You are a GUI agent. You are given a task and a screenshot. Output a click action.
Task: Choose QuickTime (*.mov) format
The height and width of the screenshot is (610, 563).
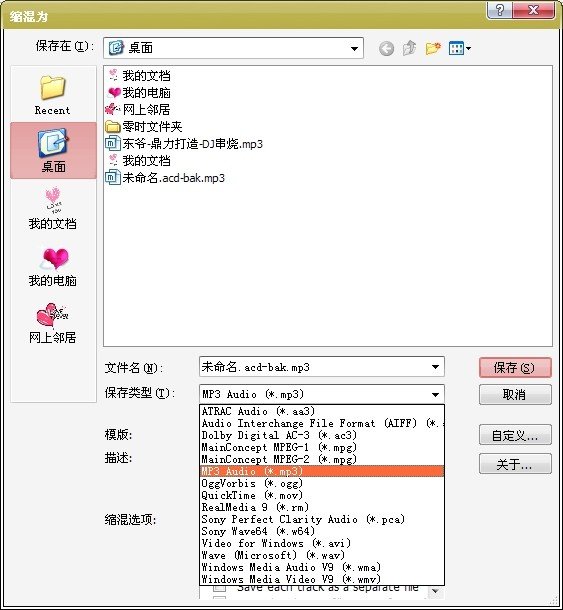[x=322, y=495]
